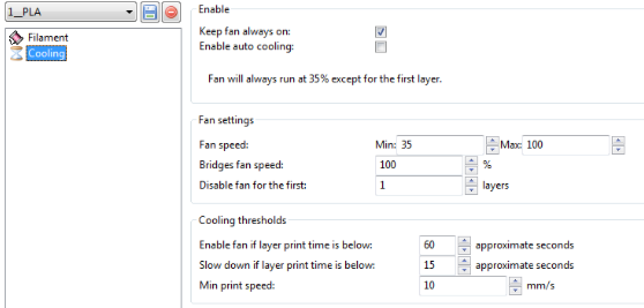Click the red delete preset icon
Viewport: 644px width, 308px height.
coord(170,13)
